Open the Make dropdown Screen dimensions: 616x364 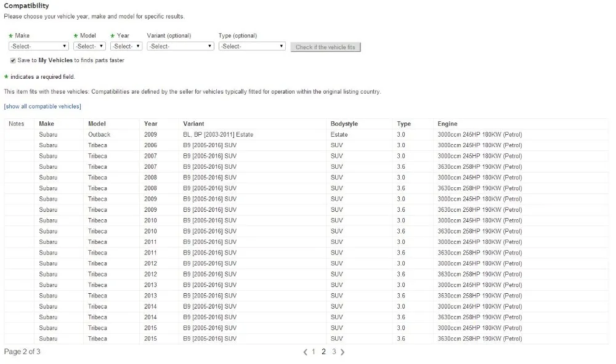coord(38,46)
